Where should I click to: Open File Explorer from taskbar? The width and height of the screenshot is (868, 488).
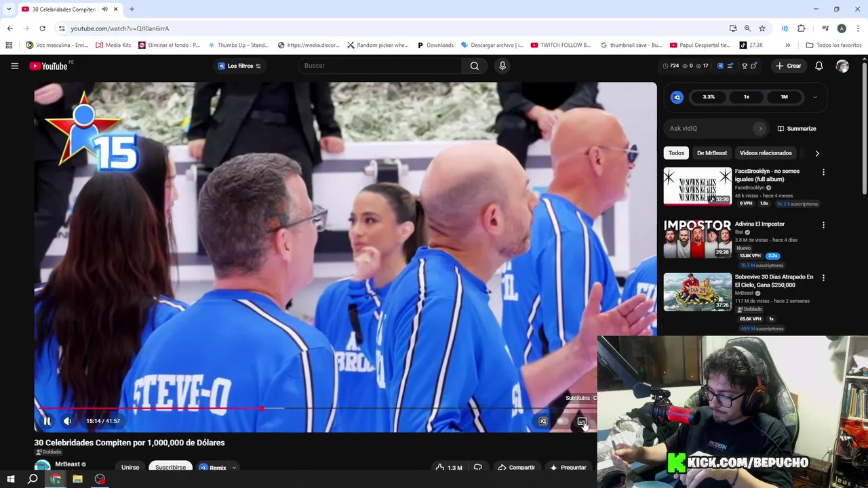tap(77, 479)
